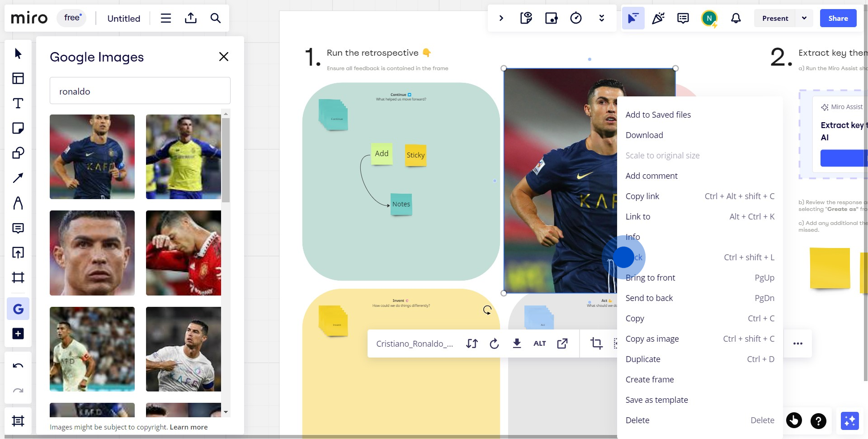
Task: Open Miro AI sparkle button
Action: 850,421
